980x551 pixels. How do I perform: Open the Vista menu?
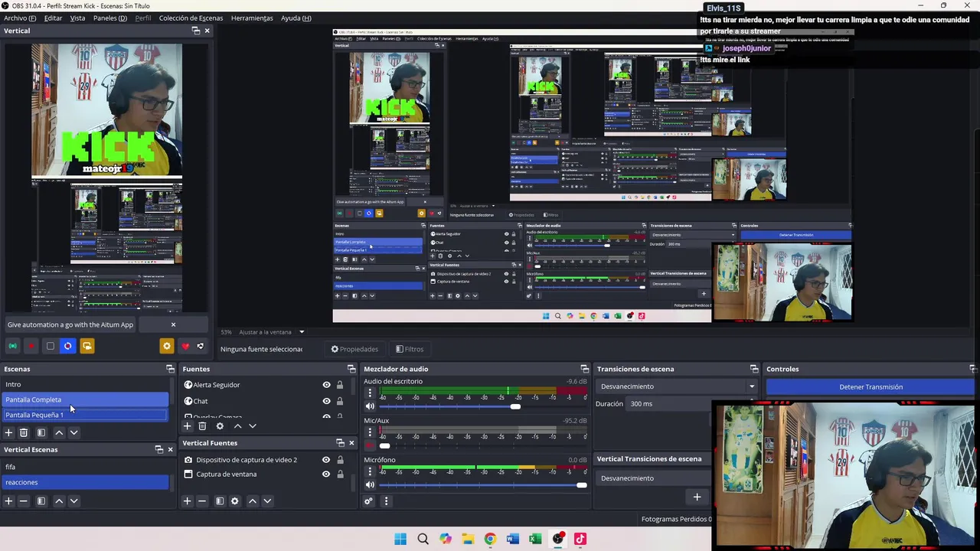point(77,18)
